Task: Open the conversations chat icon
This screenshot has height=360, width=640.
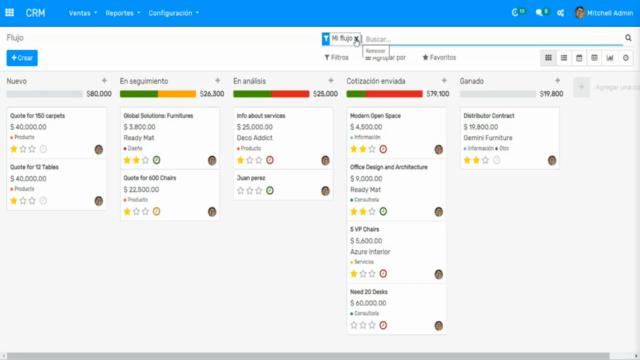Action: (539, 13)
